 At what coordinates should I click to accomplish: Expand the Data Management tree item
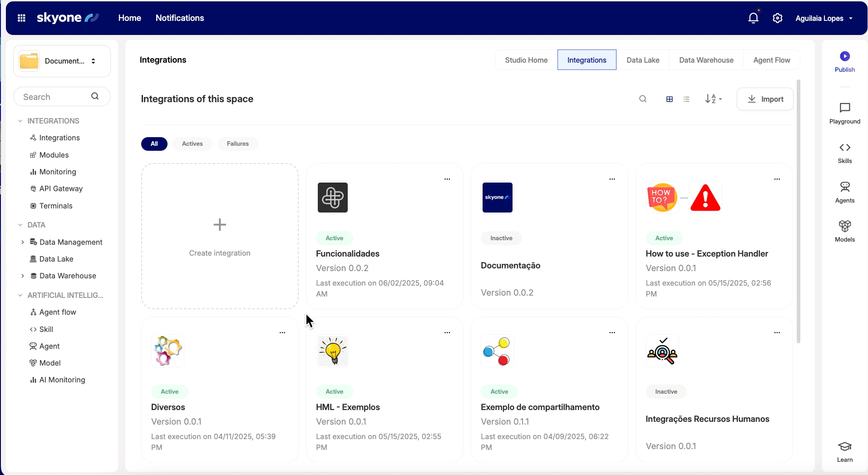click(23, 242)
